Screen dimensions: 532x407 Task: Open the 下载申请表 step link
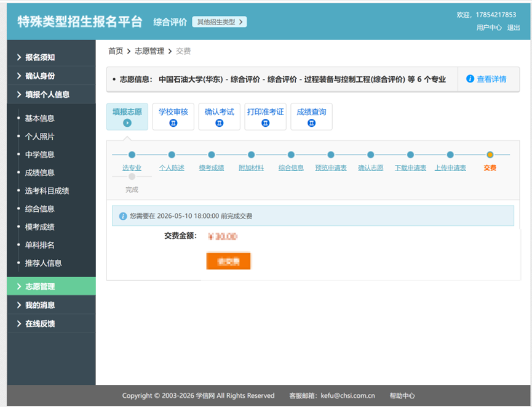coord(411,168)
